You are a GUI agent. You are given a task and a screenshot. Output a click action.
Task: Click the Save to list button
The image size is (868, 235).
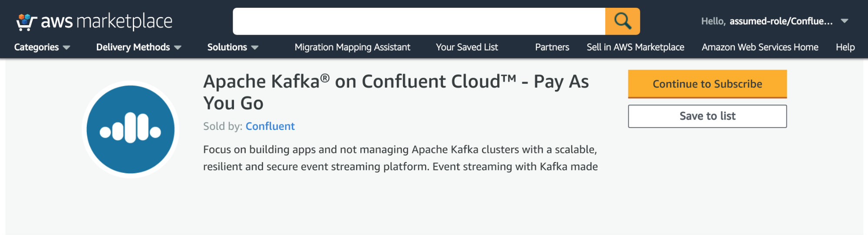coord(707,116)
